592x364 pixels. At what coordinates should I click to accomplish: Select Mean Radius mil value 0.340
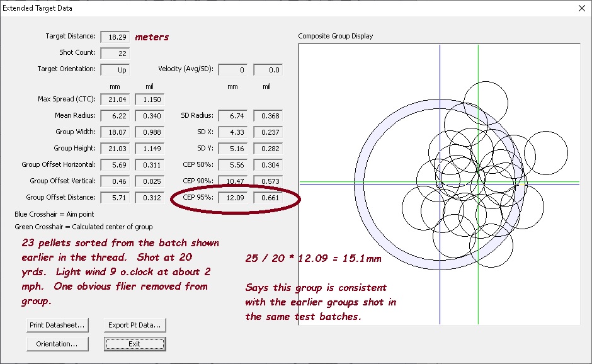point(150,116)
